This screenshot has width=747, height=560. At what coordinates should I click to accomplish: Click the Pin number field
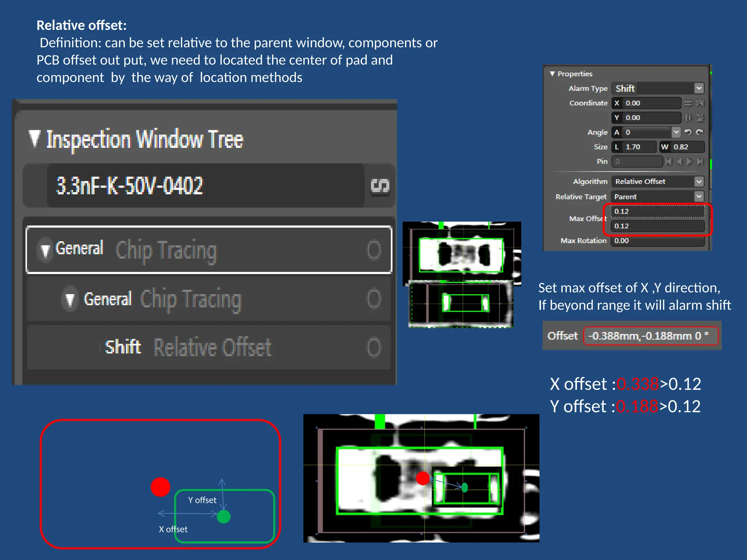(637, 162)
